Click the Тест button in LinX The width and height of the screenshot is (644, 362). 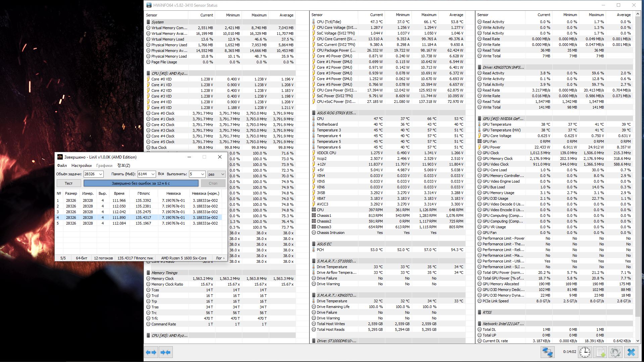point(69,183)
